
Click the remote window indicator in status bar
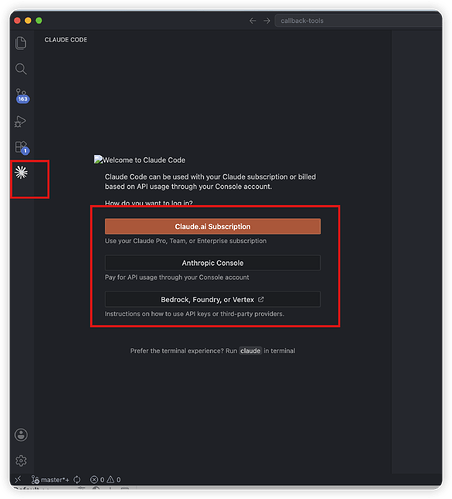[x=18, y=479]
